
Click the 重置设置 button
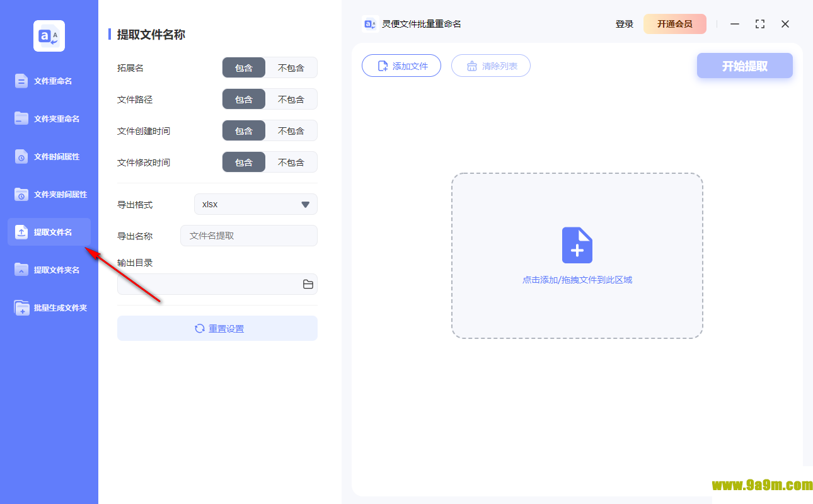click(x=217, y=328)
